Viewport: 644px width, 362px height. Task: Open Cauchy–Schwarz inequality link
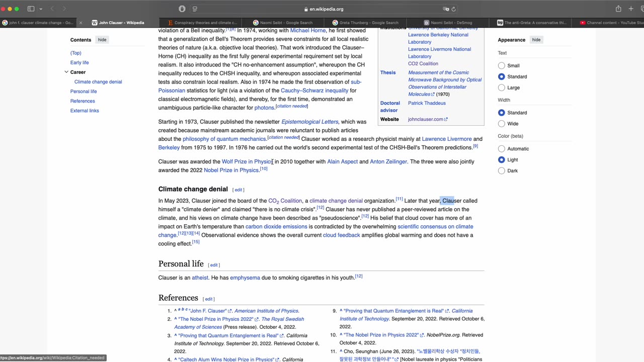[314, 90]
